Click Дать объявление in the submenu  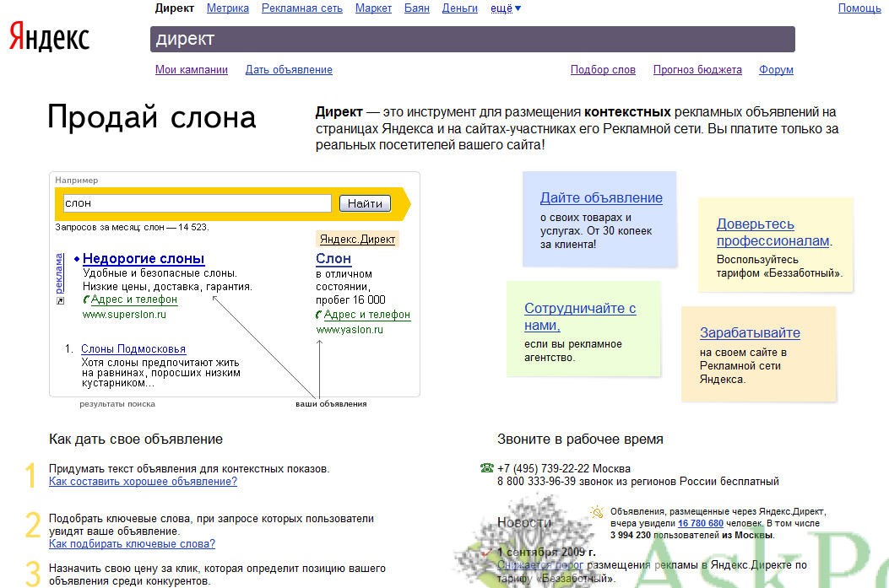(x=289, y=70)
